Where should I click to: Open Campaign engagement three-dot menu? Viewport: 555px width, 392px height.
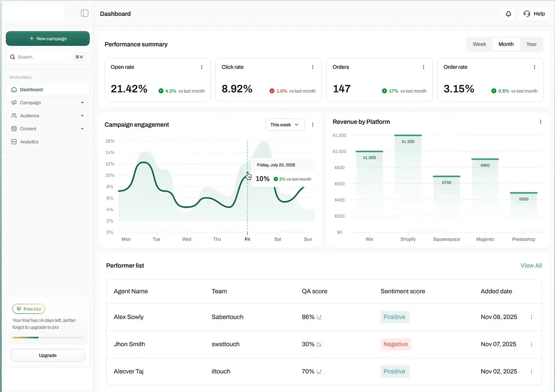(313, 125)
